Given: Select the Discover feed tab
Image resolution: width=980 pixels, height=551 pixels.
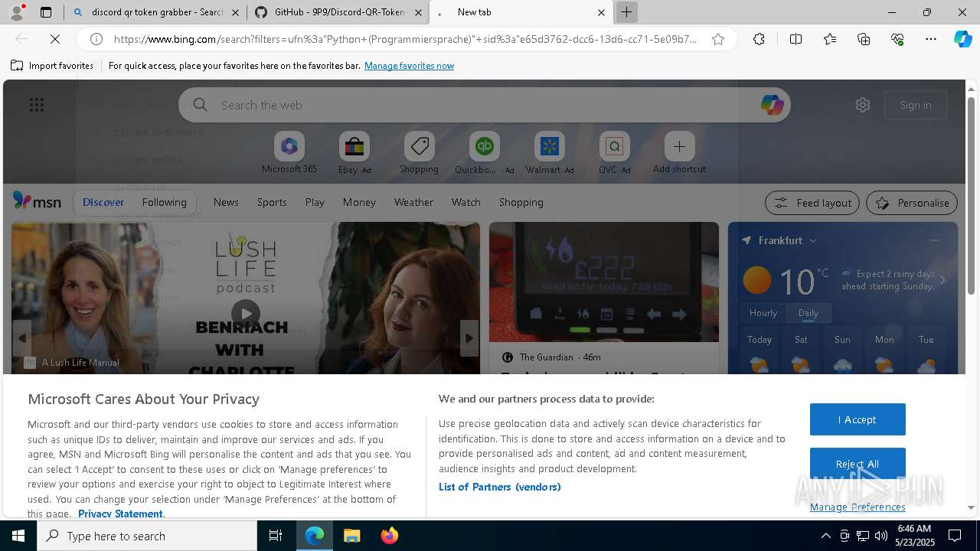Looking at the screenshot, I should 103,202.
